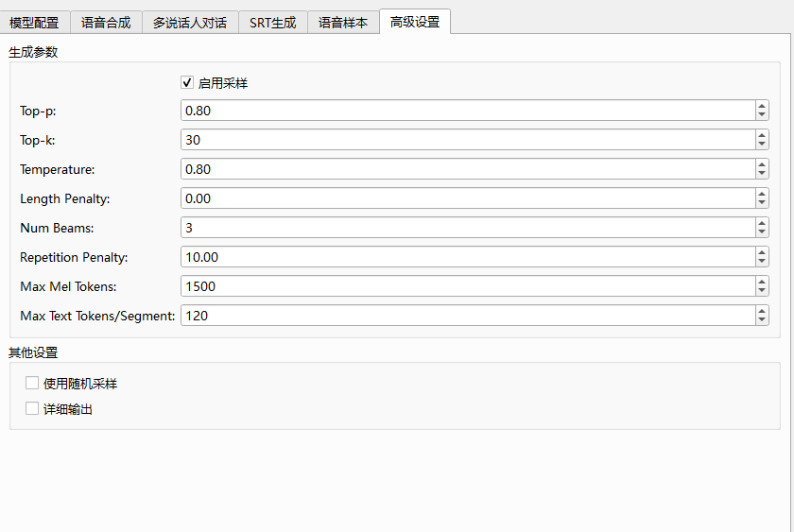
Task: Decrease Num Beams with down arrow
Action: click(762, 232)
